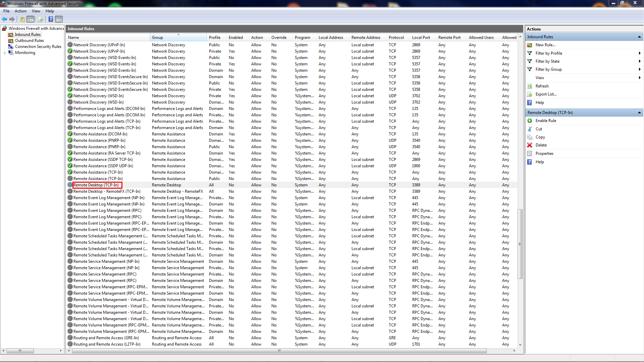Sort by the Enabled column header

(x=238, y=38)
